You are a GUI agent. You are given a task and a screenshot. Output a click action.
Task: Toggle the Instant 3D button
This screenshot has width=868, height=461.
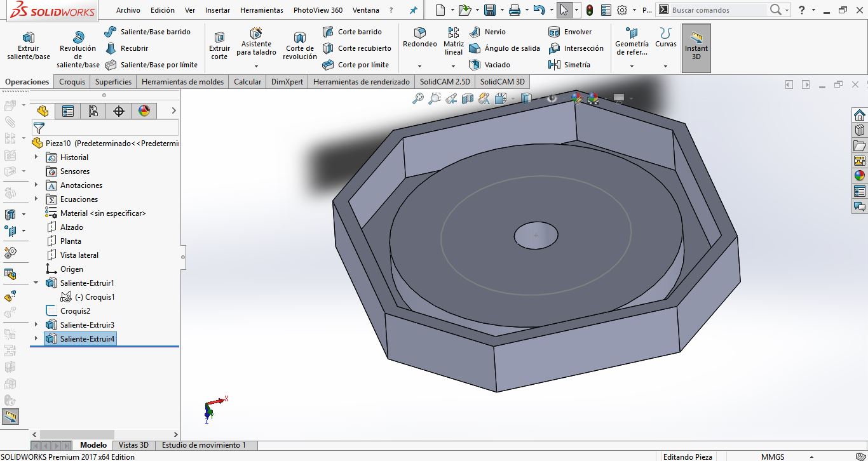point(696,47)
